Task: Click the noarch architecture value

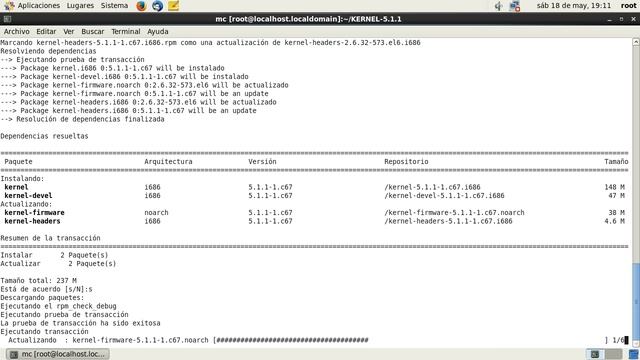Action: tap(156, 213)
